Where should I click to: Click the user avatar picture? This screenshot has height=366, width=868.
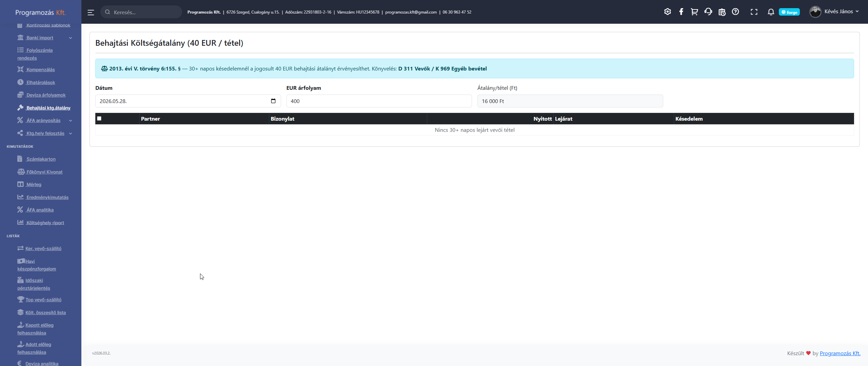(x=815, y=12)
